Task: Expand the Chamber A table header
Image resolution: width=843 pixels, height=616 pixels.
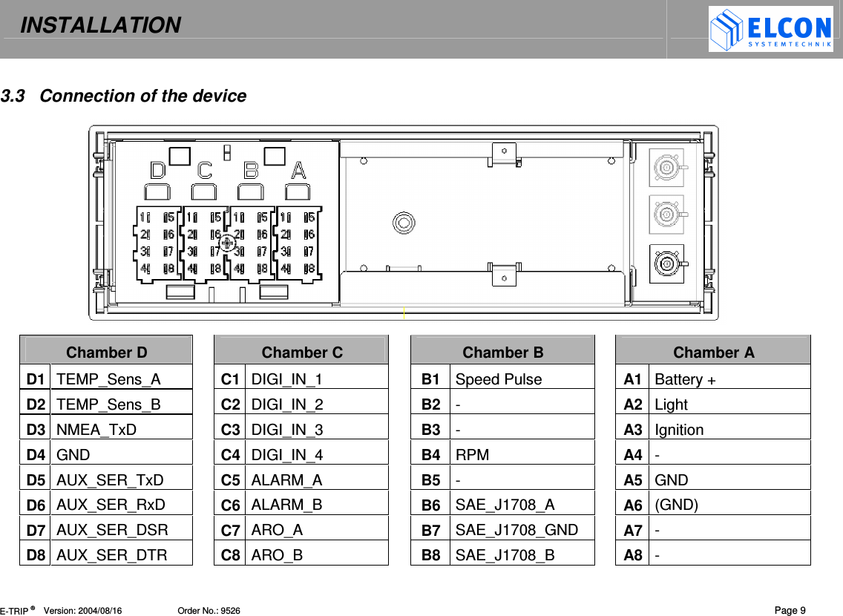Action: (x=712, y=352)
